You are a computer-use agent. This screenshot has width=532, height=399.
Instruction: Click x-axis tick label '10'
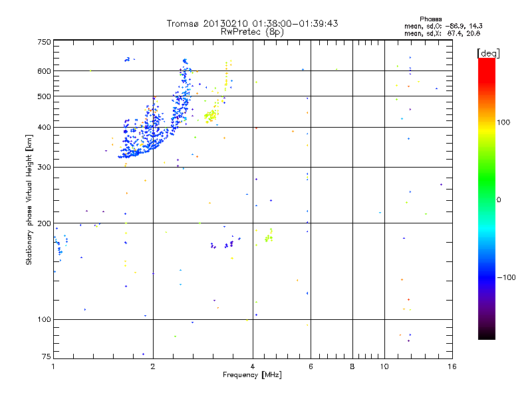coord(384,366)
